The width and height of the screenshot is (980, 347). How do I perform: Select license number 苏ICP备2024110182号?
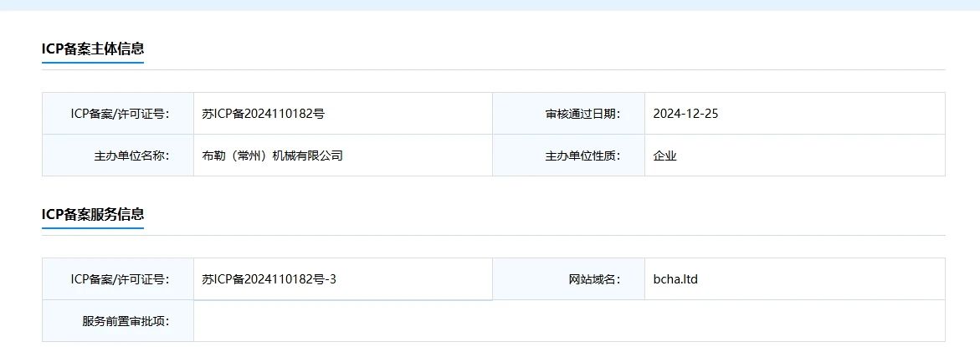[x=263, y=114]
